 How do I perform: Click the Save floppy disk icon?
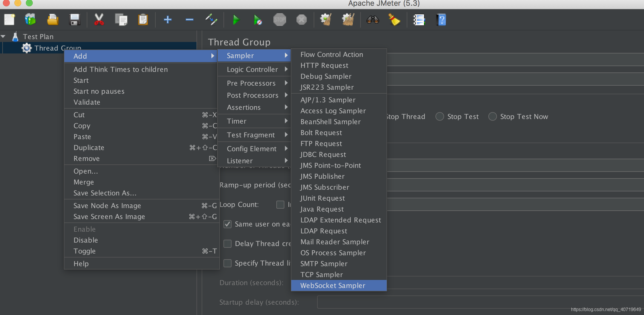pyautogui.click(x=74, y=20)
